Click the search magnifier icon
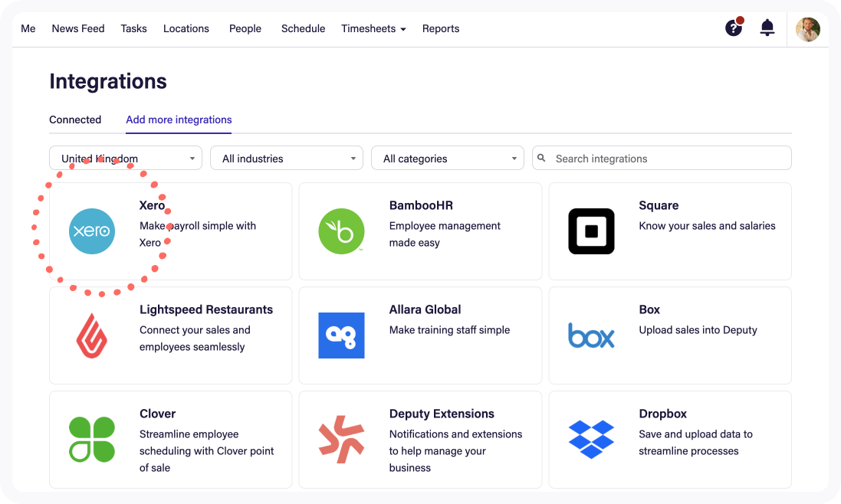 (542, 158)
